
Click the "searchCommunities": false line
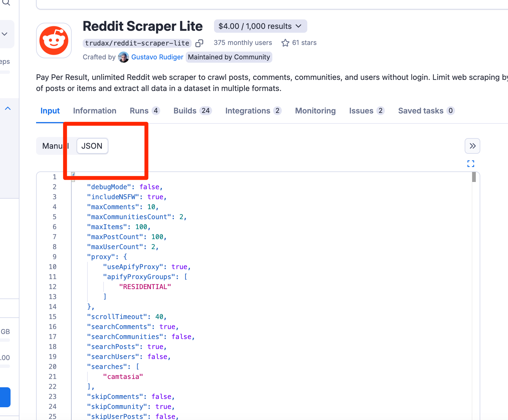141,337
